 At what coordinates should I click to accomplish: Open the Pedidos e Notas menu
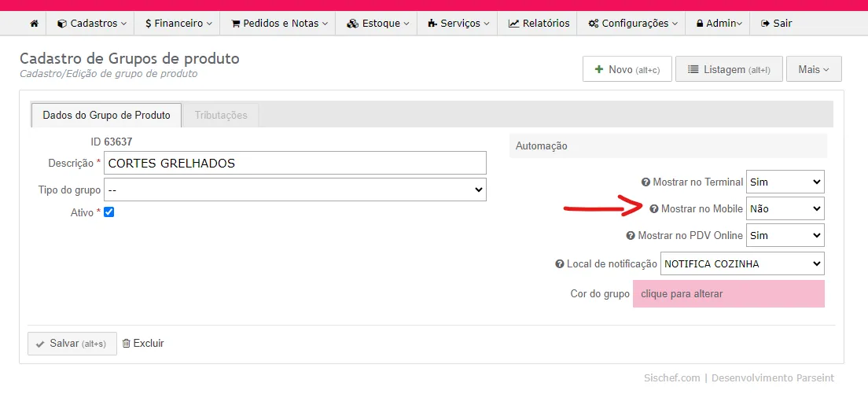click(x=279, y=24)
